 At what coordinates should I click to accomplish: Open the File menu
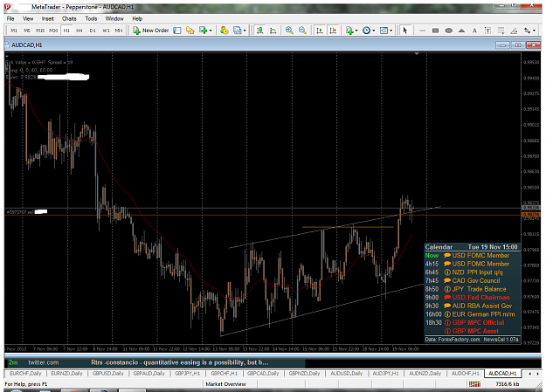point(10,19)
